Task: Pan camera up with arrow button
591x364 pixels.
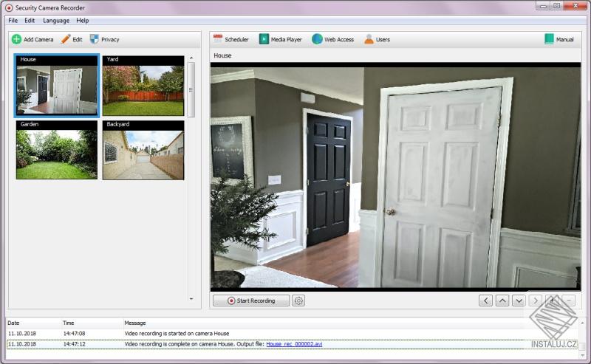Action: point(502,301)
